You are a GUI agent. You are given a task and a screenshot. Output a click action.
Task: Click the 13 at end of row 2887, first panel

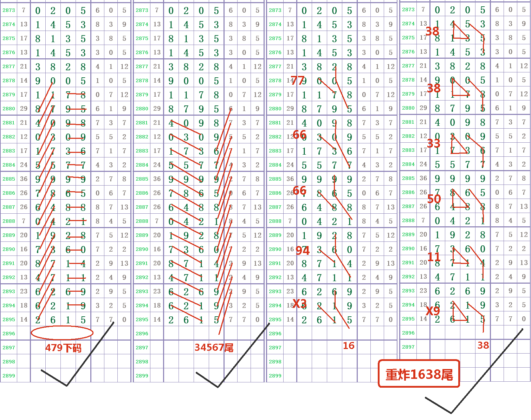coord(124,207)
